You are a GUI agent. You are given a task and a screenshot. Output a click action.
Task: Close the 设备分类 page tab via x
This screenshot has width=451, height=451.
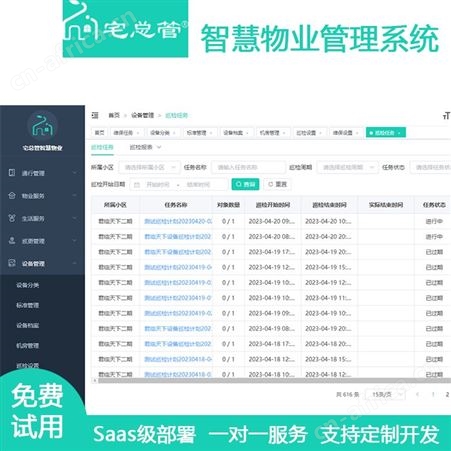click(x=174, y=133)
